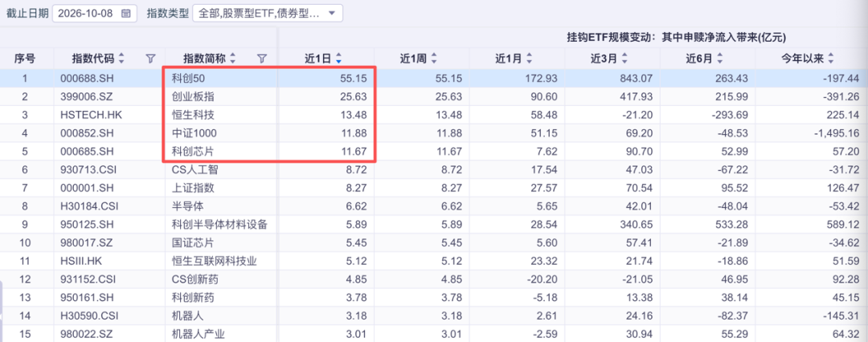Click the -145.31 value in row 14
Viewport: 868px width, 342px height.
tap(842, 316)
